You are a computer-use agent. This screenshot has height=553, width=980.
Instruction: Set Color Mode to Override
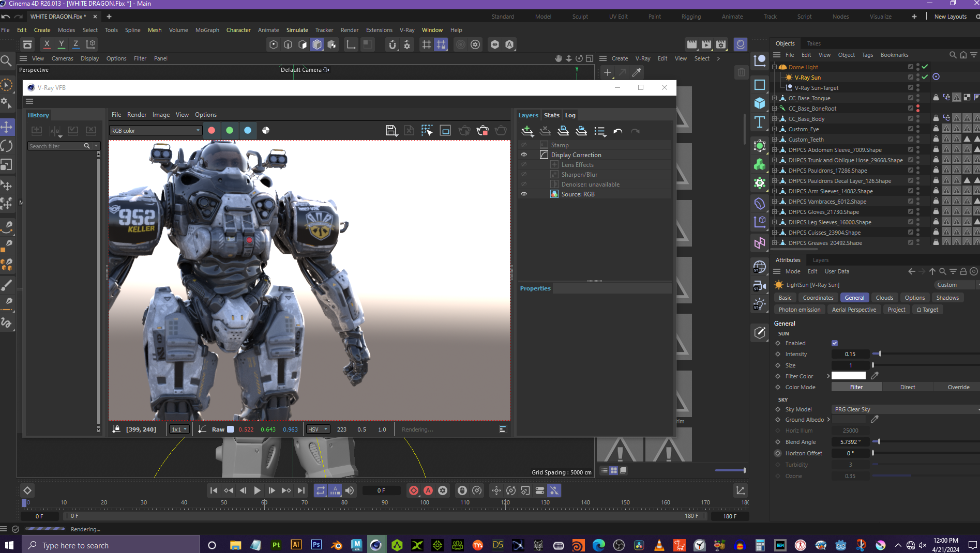(x=958, y=387)
